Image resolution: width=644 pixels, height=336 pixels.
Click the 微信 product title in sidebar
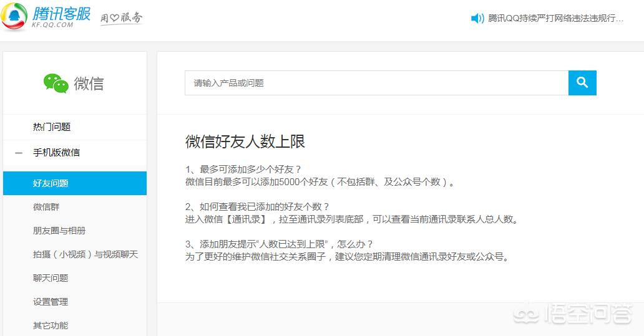coord(89,84)
